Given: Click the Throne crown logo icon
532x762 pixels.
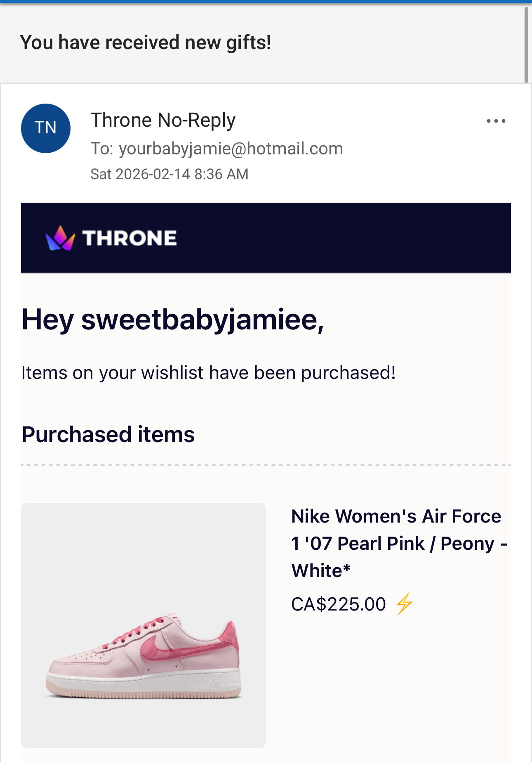Looking at the screenshot, I should click(60, 238).
